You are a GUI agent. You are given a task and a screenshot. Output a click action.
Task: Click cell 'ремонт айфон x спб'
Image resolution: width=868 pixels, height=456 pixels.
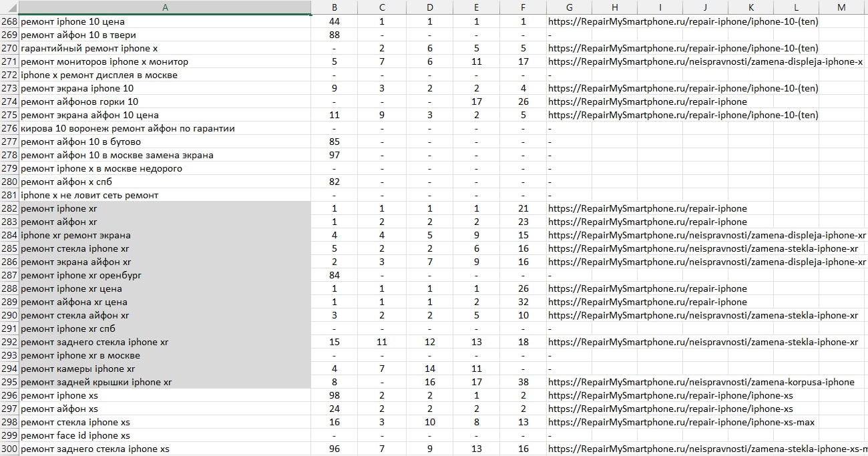click(165, 182)
